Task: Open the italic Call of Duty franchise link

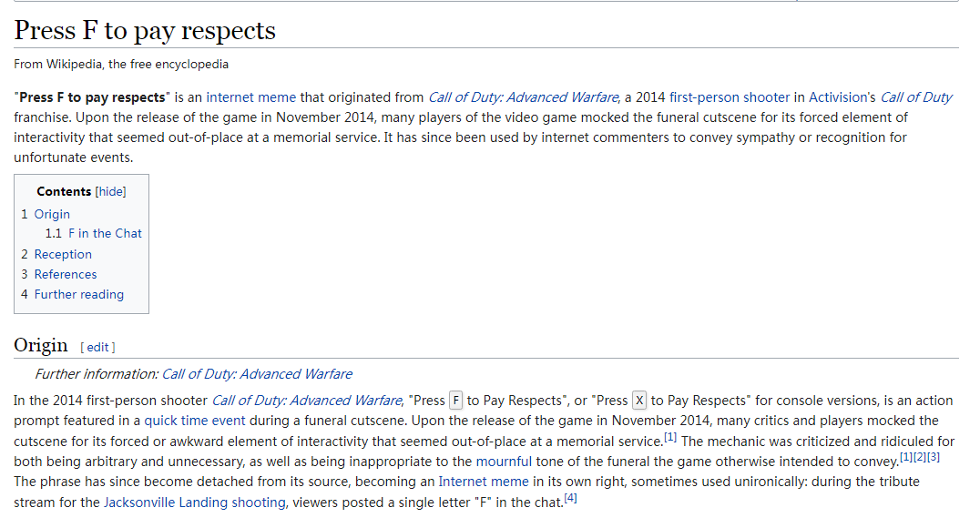Action: pyautogui.click(x=915, y=97)
